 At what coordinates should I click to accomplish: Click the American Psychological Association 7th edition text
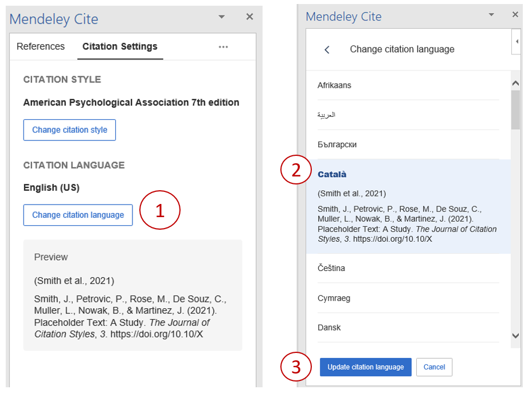(x=131, y=103)
